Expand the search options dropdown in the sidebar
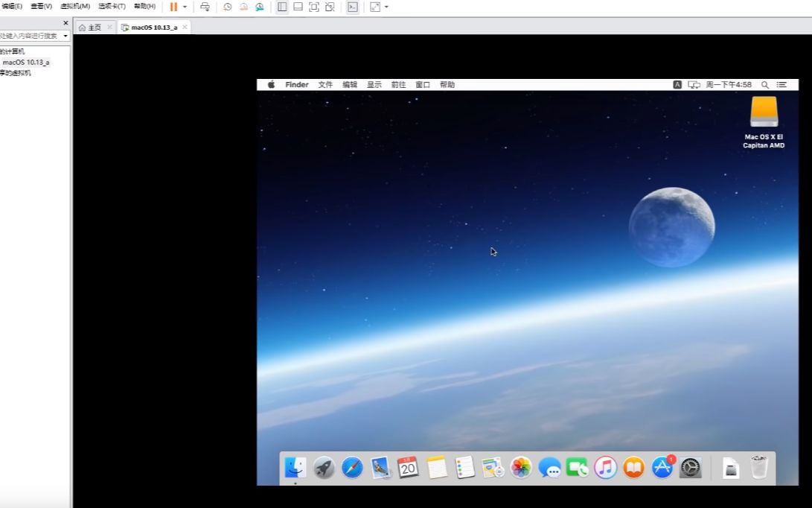The height and width of the screenshot is (508, 812). (x=64, y=35)
